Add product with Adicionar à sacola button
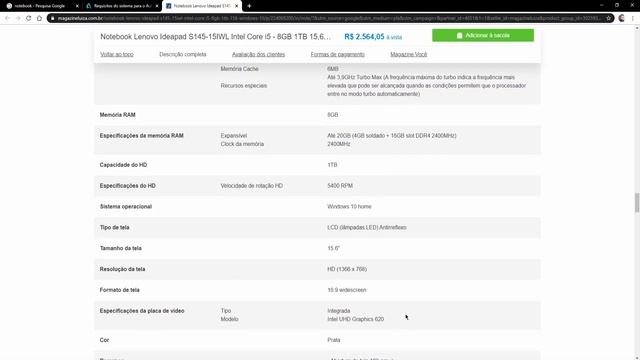The height and width of the screenshot is (360, 640). tap(483, 36)
